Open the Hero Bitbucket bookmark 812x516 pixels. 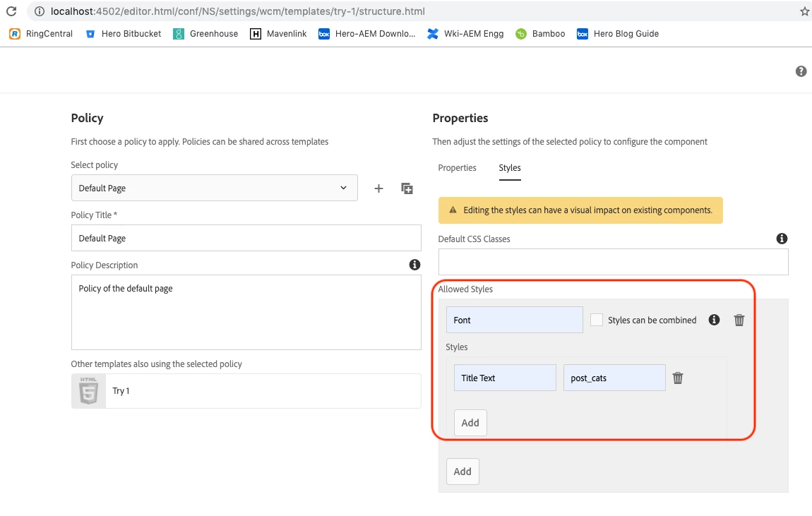click(x=124, y=33)
